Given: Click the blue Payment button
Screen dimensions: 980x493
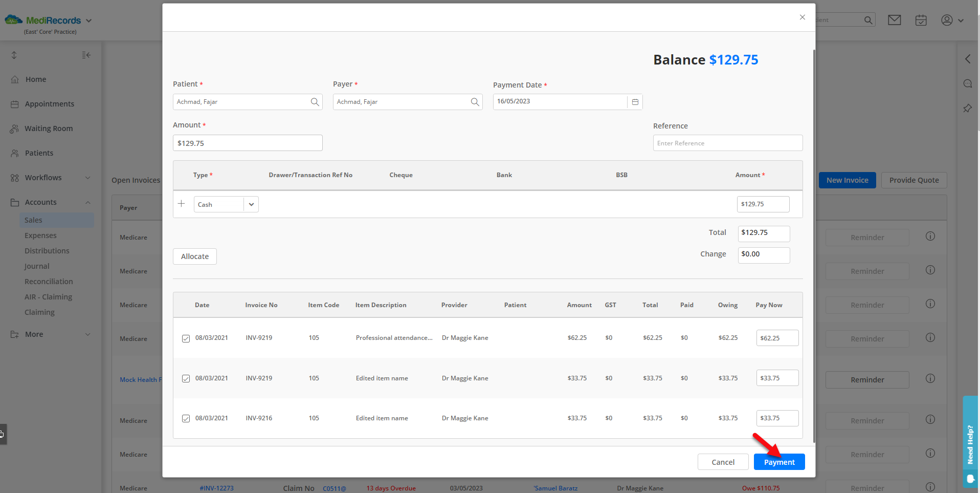Looking at the screenshot, I should [779, 462].
